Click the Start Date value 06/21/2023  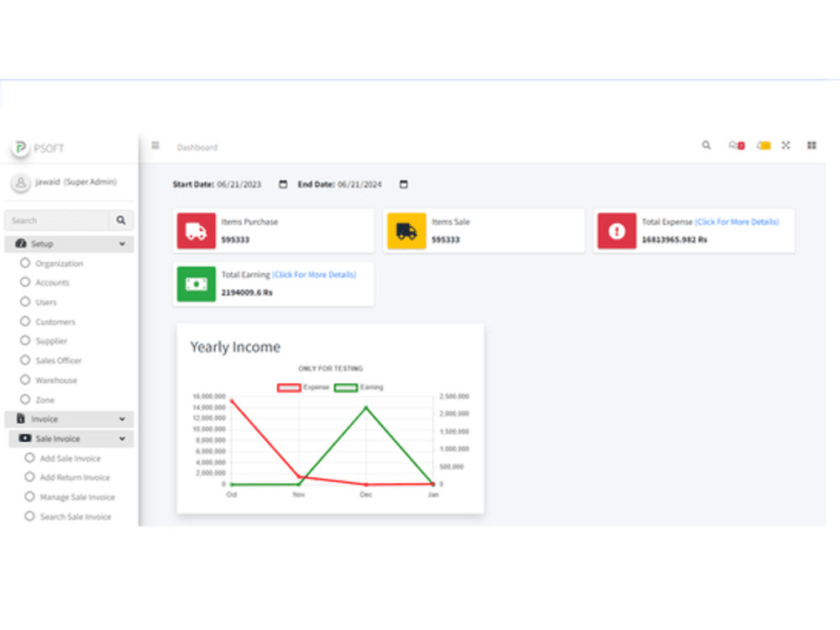click(x=239, y=184)
